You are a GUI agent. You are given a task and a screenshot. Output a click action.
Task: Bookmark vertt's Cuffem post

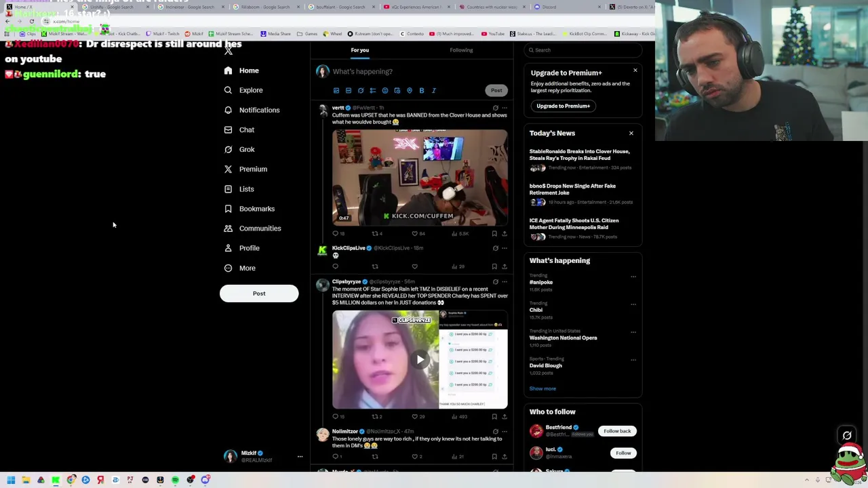pyautogui.click(x=494, y=233)
